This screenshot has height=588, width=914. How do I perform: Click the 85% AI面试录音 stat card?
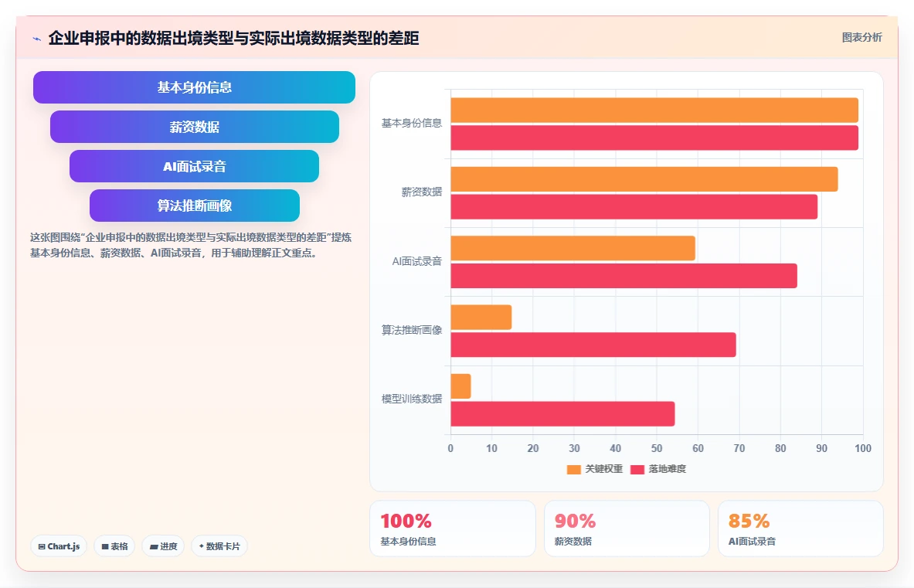click(801, 529)
